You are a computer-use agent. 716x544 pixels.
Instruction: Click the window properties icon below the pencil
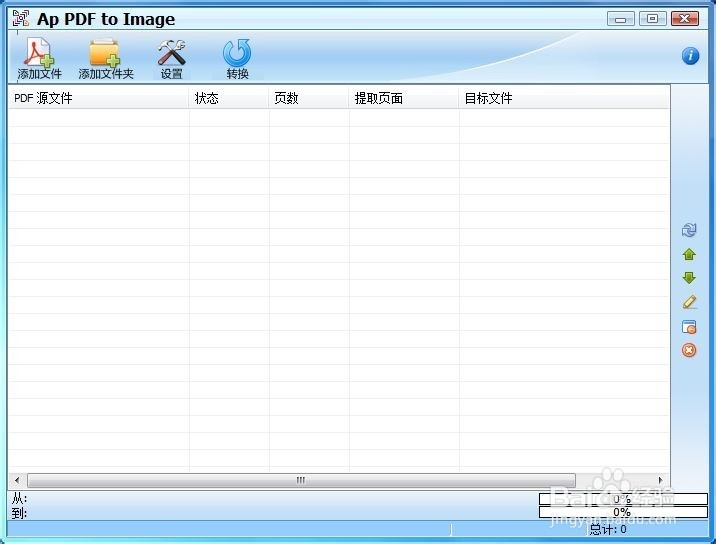click(689, 326)
